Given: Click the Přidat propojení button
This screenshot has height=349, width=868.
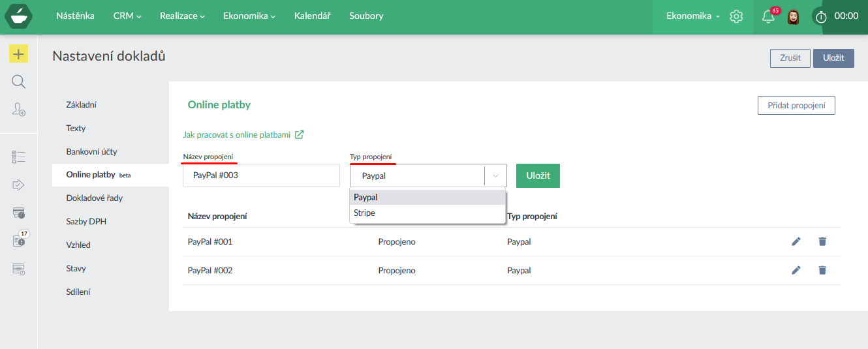Looking at the screenshot, I should tap(796, 106).
